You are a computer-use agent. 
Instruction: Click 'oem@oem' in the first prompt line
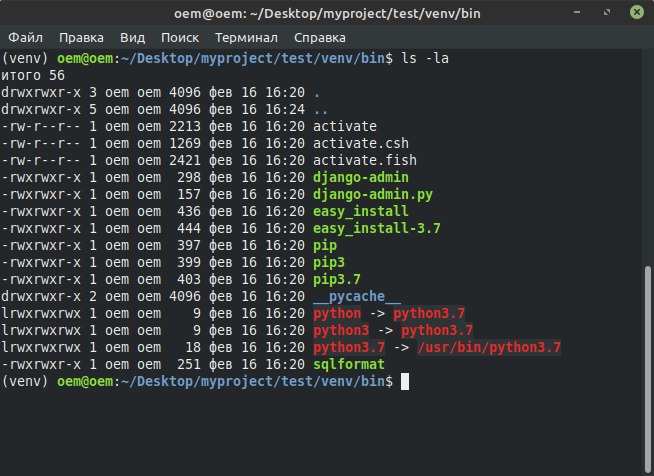[x=85, y=58]
